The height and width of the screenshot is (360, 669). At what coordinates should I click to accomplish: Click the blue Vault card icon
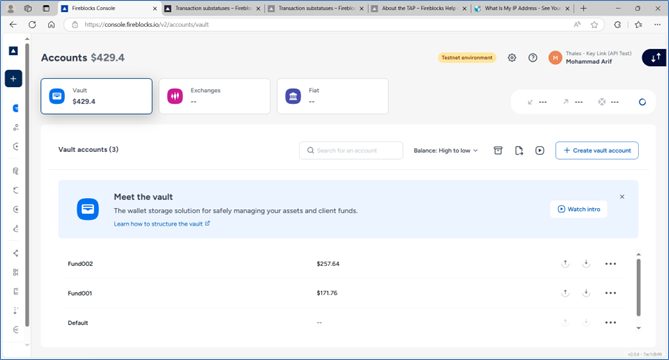coord(57,96)
